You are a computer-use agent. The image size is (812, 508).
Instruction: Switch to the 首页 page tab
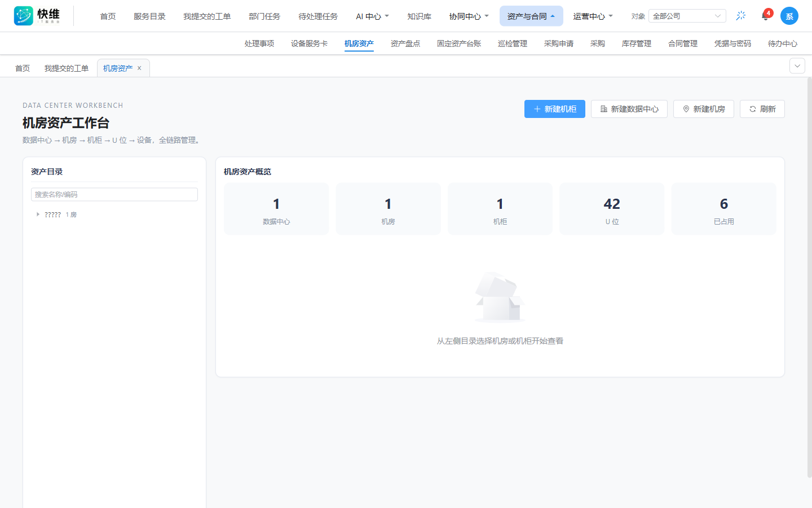[23, 68]
